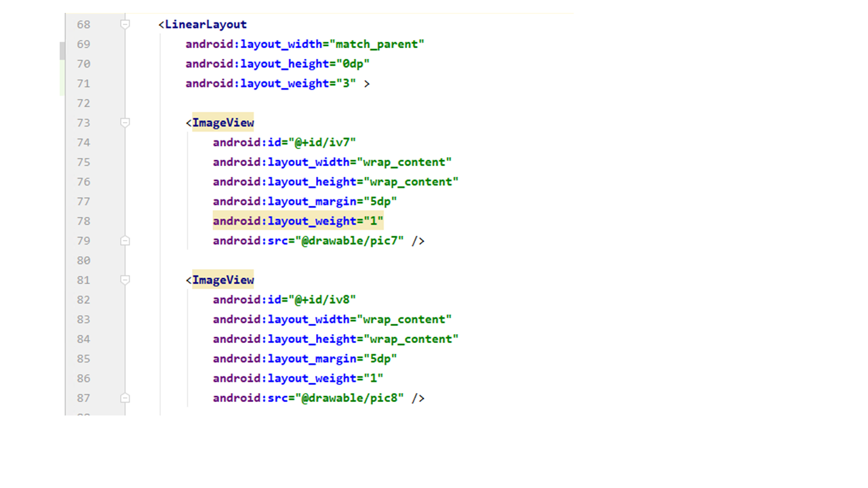Click the fold end marker on line 87
868x488 pixels.
click(x=125, y=398)
